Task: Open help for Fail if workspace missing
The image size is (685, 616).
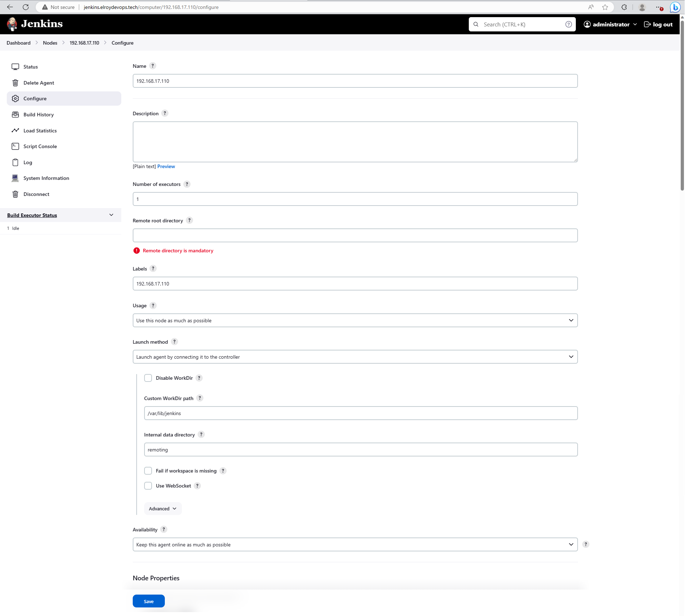Action: click(223, 471)
